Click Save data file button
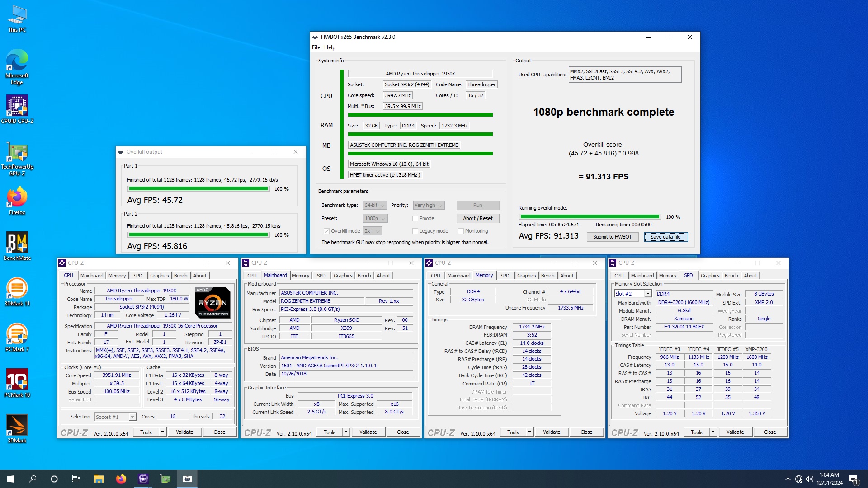 coord(665,237)
